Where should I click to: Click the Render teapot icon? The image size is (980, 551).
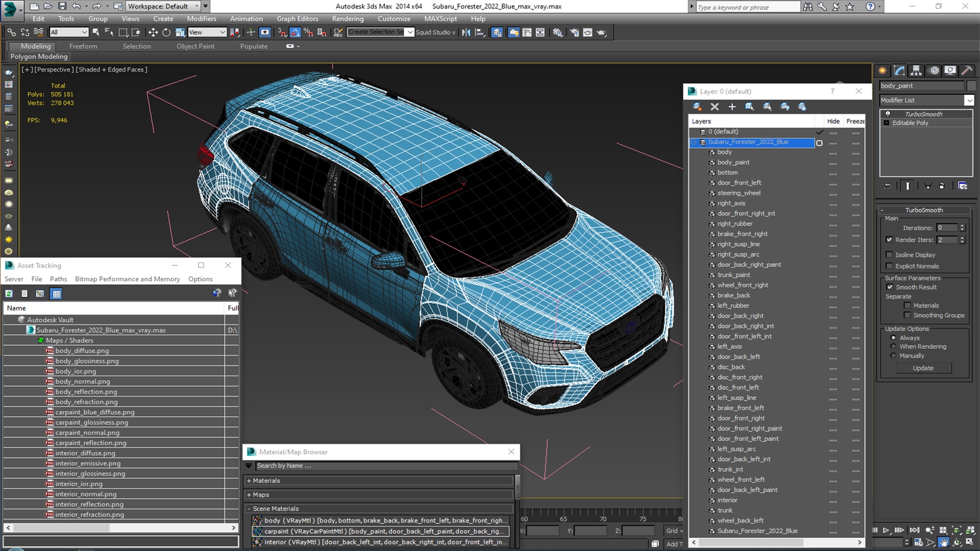point(602,32)
